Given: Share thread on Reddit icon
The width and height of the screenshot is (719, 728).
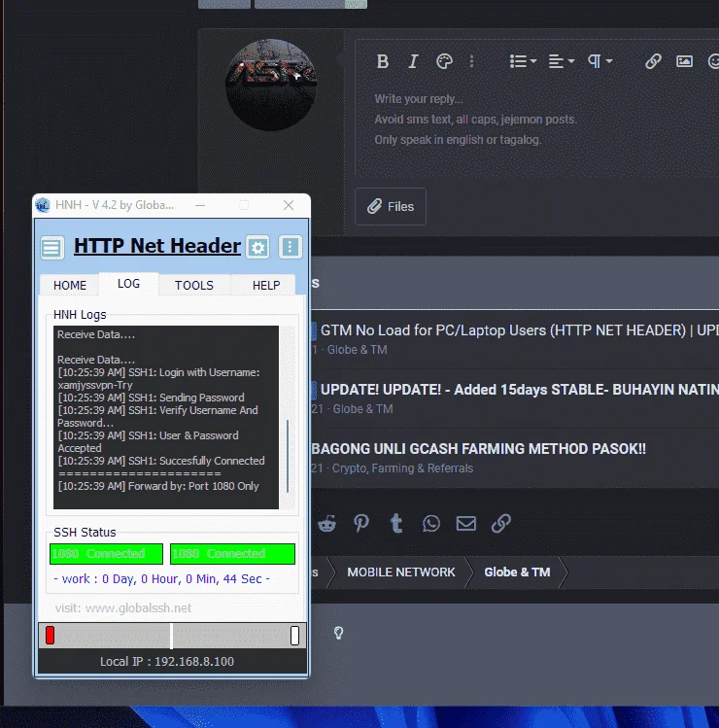Looking at the screenshot, I should [x=326, y=524].
